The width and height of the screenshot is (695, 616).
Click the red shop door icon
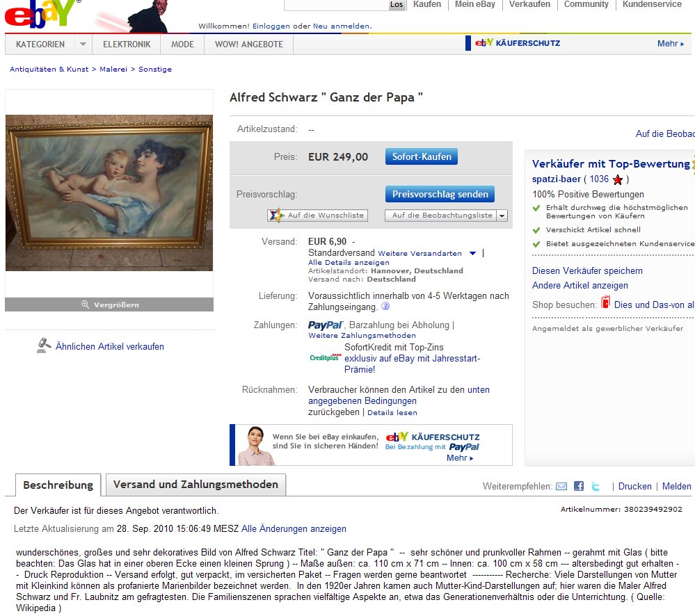tap(605, 302)
